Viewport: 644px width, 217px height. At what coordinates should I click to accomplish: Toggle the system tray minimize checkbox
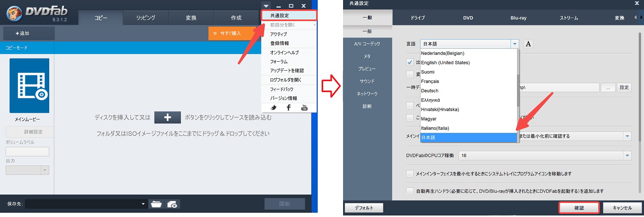coord(410,174)
